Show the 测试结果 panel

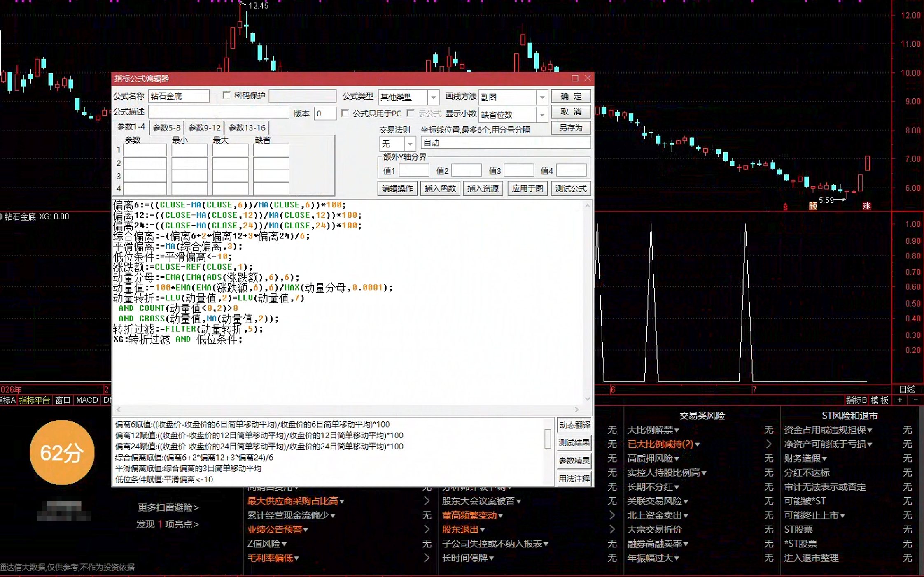574,443
